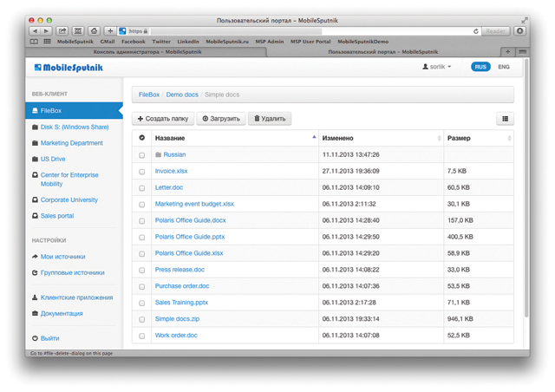Open the bookmarks grid icon

pyautogui.click(x=47, y=42)
